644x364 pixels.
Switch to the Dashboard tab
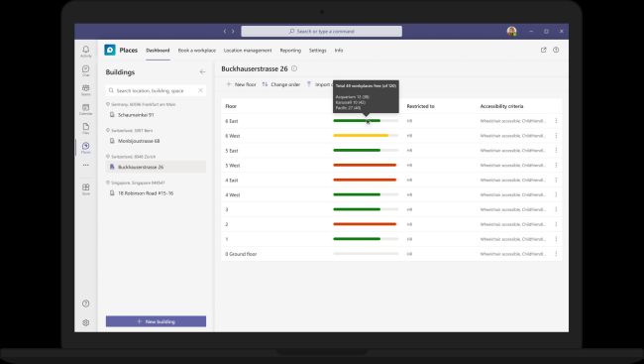point(158,51)
